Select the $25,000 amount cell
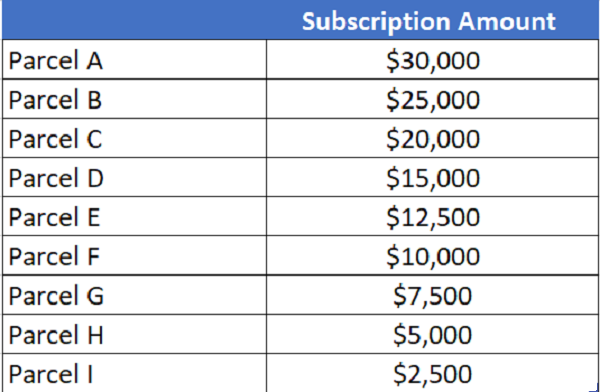Image resolution: width=600 pixels, height=392 pixels. coord(432,99)
